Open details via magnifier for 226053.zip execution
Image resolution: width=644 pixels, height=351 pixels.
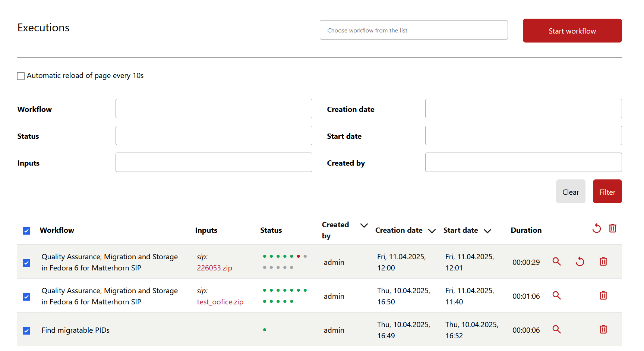click(556, 261)
